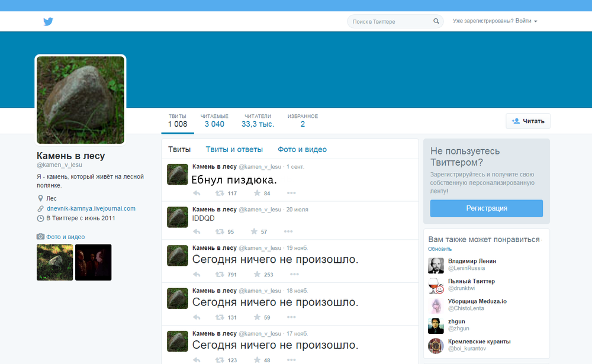Switch to Твиты и ответы tab
The image size is (592, 364).
(234, 150)
